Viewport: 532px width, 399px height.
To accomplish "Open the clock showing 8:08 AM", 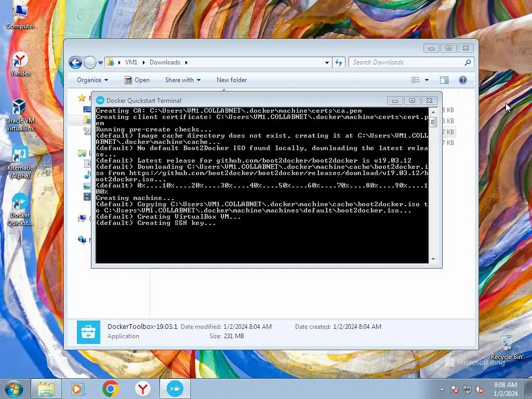I will [x=505, y=389].
